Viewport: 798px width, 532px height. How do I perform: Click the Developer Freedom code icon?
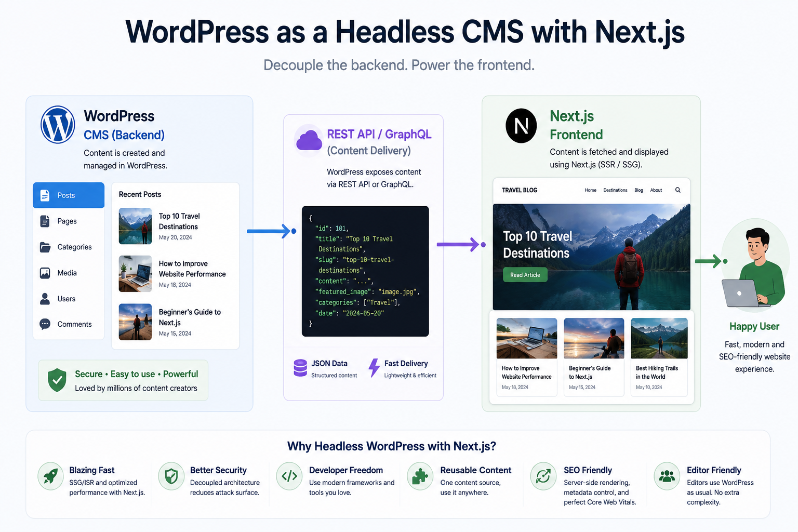tap(289, 476)
